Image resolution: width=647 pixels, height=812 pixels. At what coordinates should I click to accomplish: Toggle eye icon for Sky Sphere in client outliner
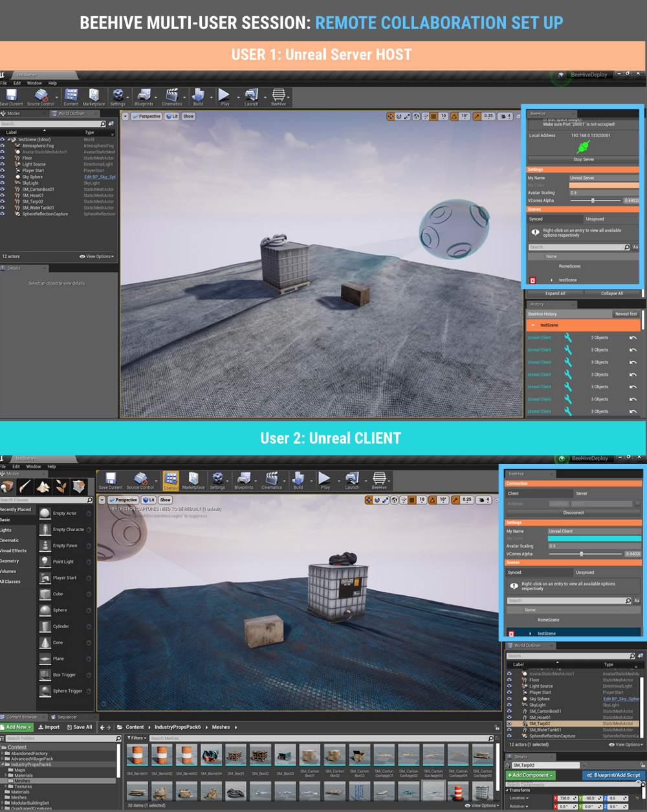pyautogui.click(x=509, y=699)
